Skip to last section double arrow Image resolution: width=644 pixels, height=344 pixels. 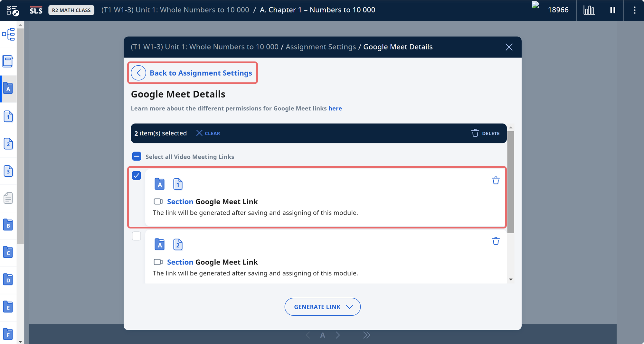coord(366,335)
